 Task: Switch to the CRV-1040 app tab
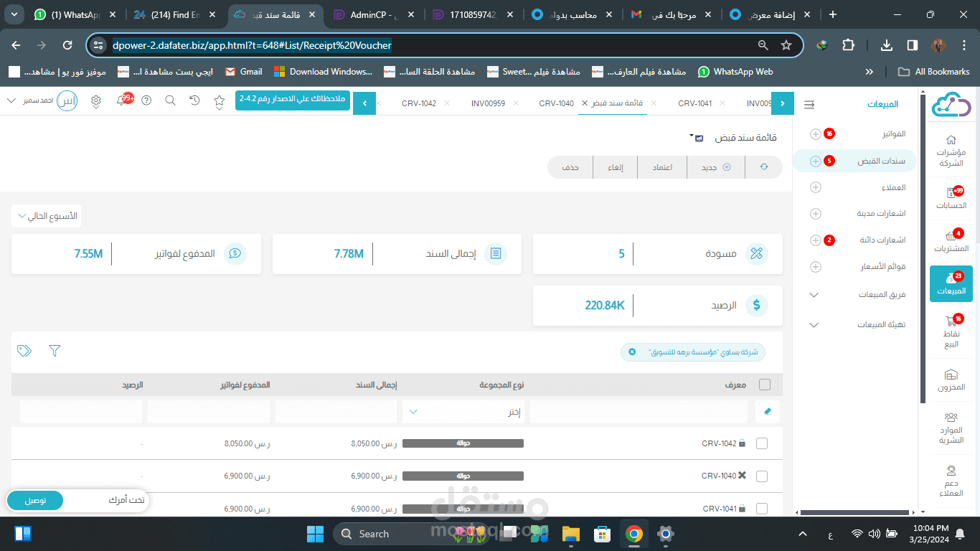coord(557,103)
